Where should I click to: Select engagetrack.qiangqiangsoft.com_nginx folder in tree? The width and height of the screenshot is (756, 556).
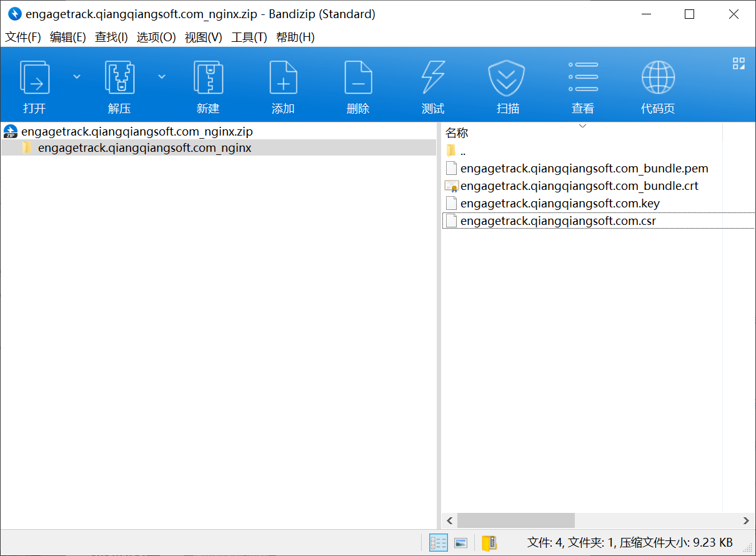[x=145, y=148]
